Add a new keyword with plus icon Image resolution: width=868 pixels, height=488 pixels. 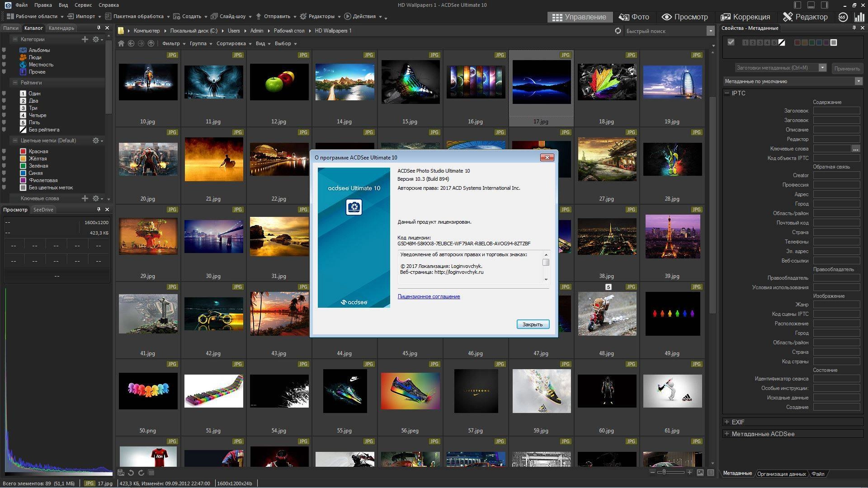point(85,198)
